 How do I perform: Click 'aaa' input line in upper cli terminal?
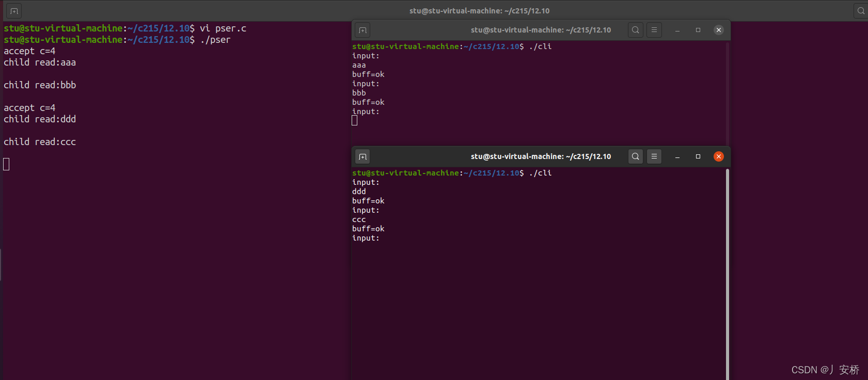pyautogui.click(x=359, y=65)
